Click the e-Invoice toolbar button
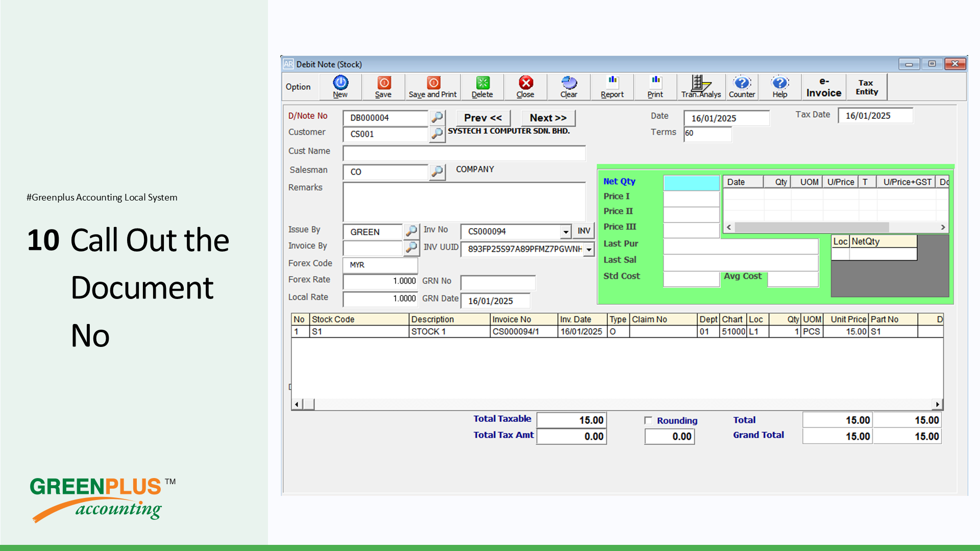 click(824, 87)
